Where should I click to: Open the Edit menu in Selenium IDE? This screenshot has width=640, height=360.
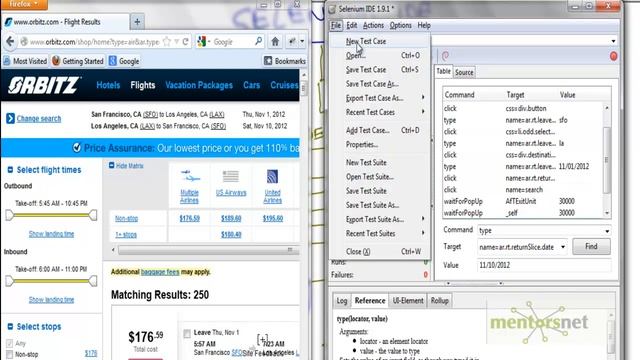tap(351, 25)
